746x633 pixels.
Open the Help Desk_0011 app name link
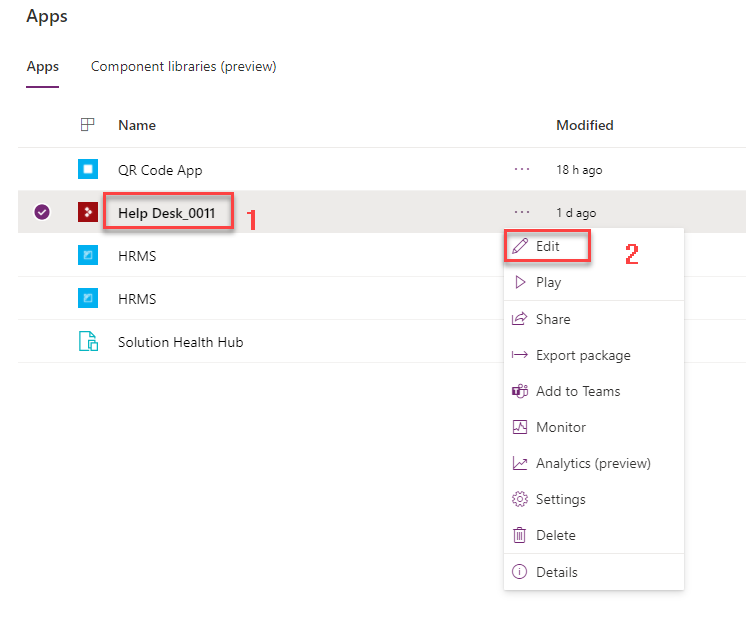click(x=166, y=213)
